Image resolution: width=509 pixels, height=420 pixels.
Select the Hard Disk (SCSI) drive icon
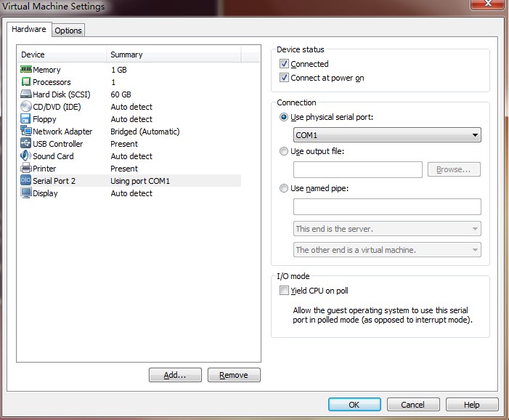[x=26, y=94]
